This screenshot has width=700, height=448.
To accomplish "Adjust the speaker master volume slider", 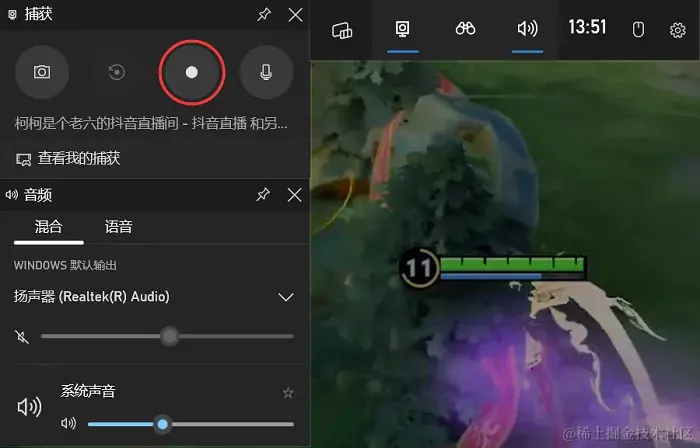I will [167, 336].
